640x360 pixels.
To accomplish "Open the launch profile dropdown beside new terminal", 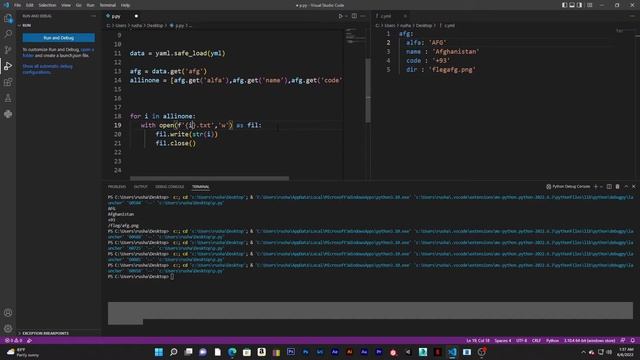I will coord(601,187).
